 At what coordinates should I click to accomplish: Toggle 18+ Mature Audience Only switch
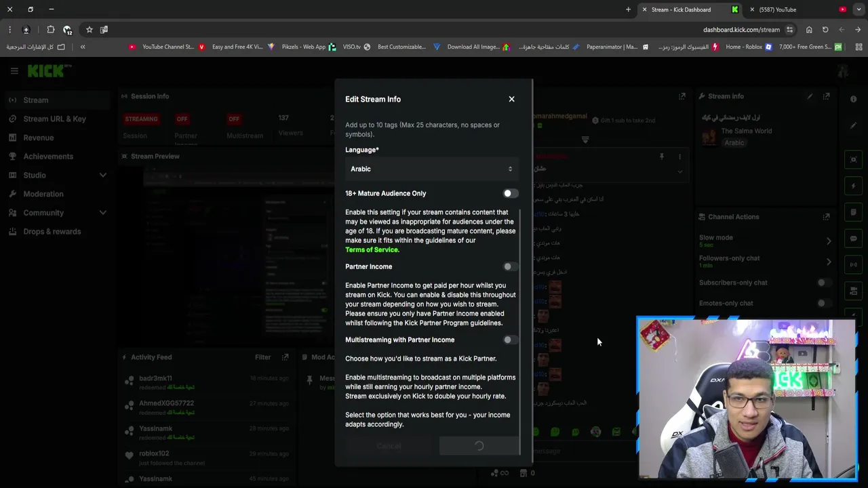(511, 193)
